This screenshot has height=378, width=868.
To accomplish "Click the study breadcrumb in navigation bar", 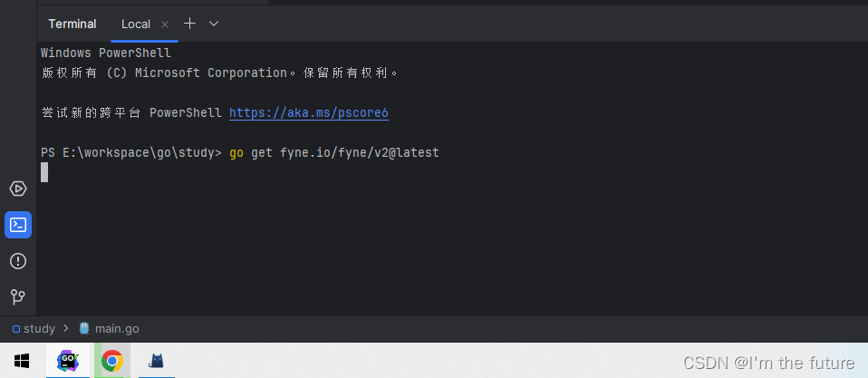I will coord(39,329).
